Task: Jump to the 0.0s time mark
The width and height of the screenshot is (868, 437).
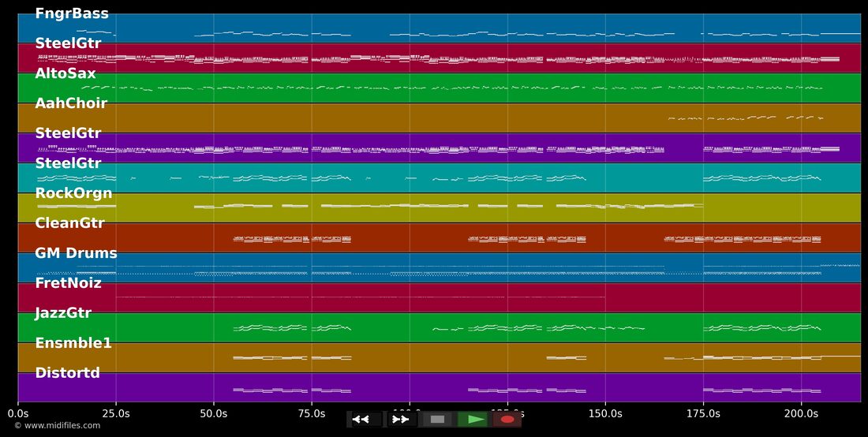Action: click(17, 413)
